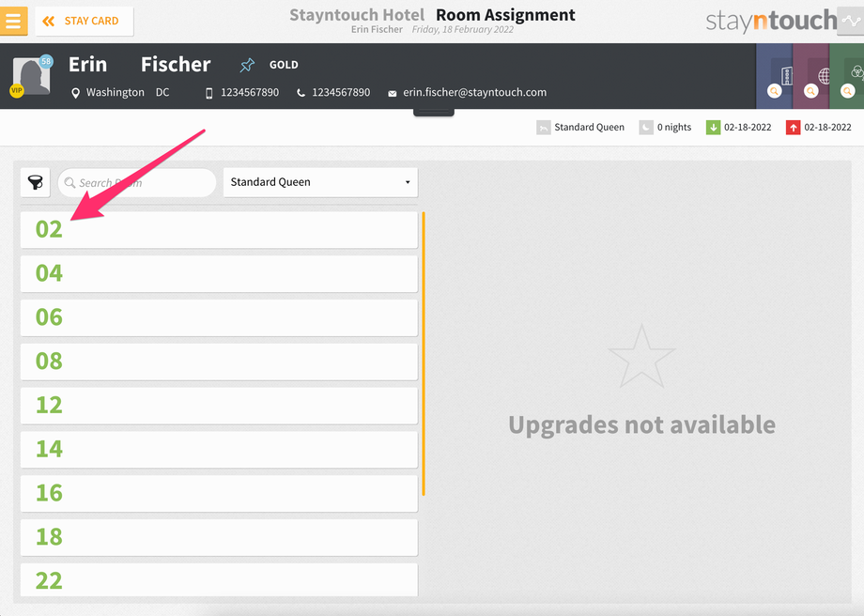This screenshot has width=864, height=616.
Task: Click the guest first name Erin
Action: 87,65
